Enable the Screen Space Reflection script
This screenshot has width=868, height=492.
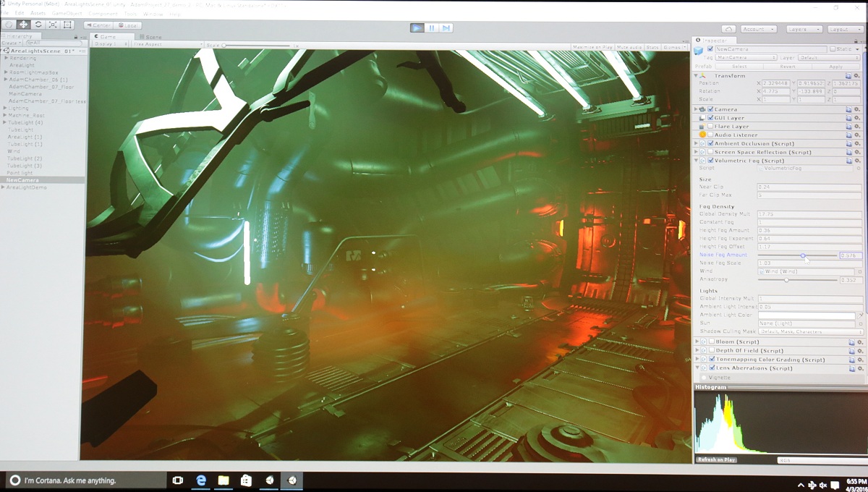tap(710, 153)
